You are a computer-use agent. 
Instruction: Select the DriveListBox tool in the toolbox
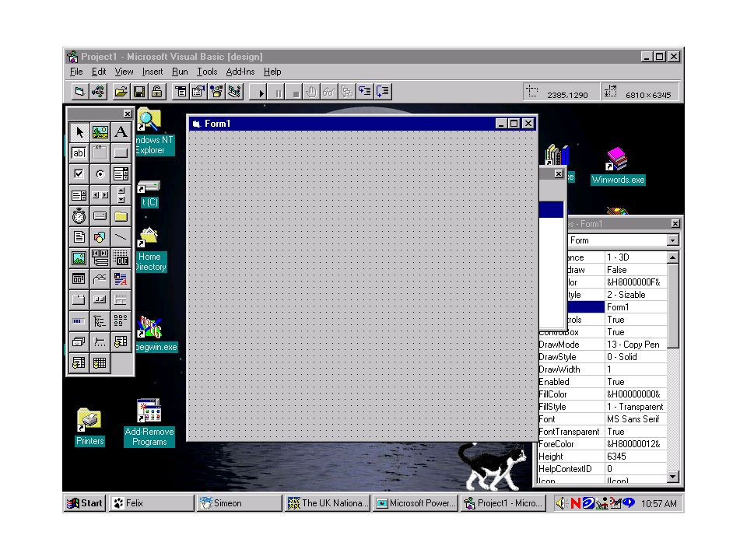[100, 215]
